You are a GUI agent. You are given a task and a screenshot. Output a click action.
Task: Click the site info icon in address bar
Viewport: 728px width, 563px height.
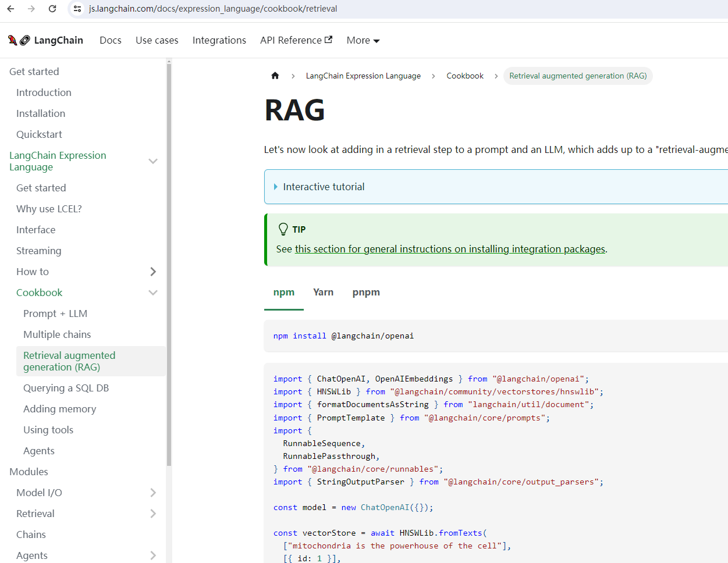click(77, 9)
